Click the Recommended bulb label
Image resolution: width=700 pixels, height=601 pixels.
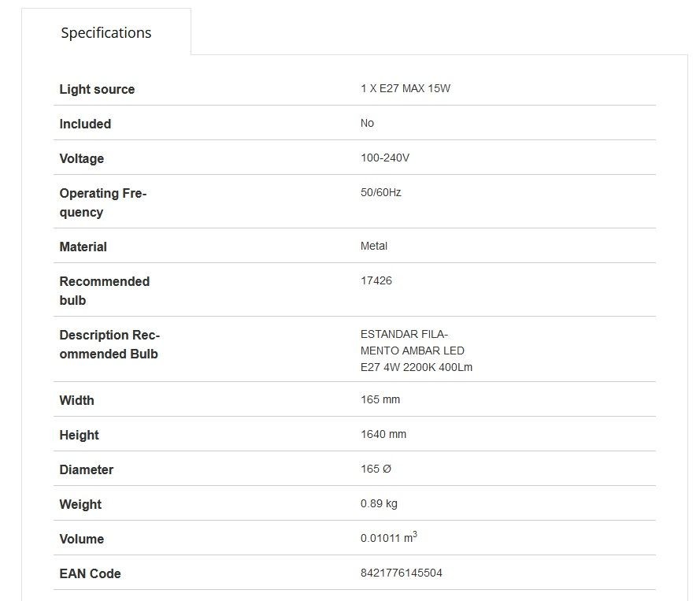tap(105, 291)
